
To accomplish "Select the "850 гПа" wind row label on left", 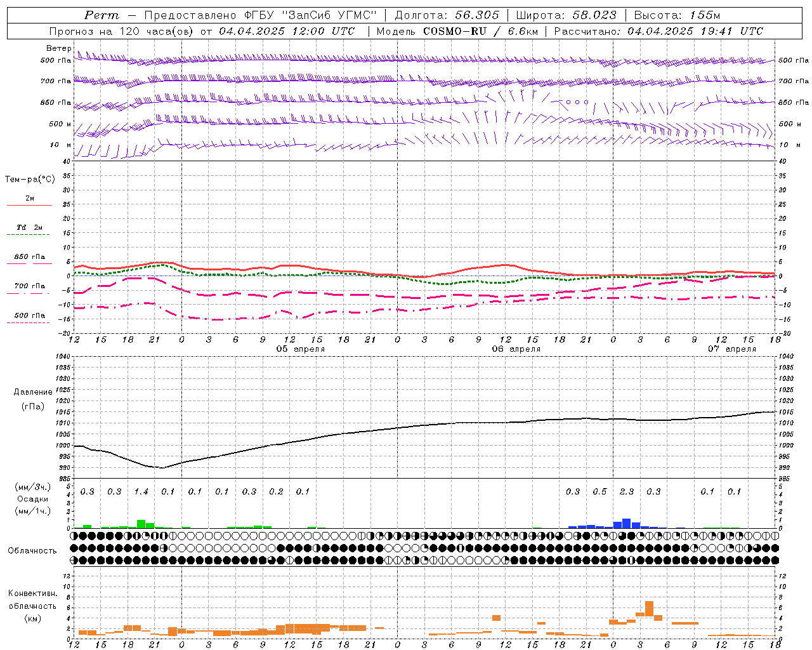I will point(56,102).
